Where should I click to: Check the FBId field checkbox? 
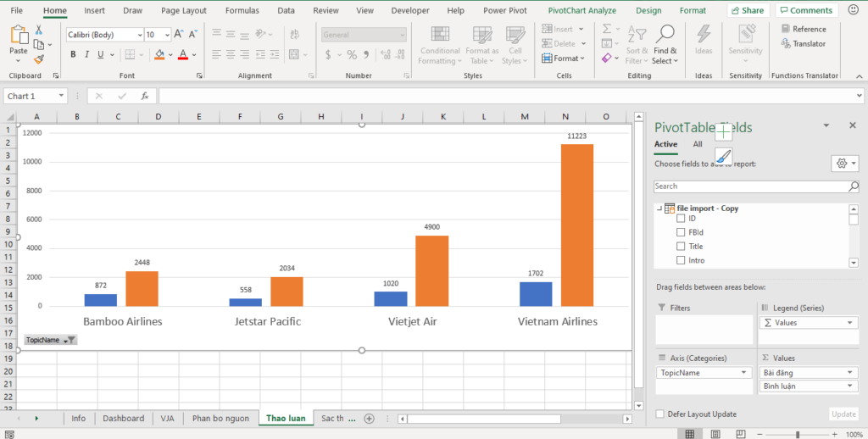pyautogui.click(x=681, y=232)
